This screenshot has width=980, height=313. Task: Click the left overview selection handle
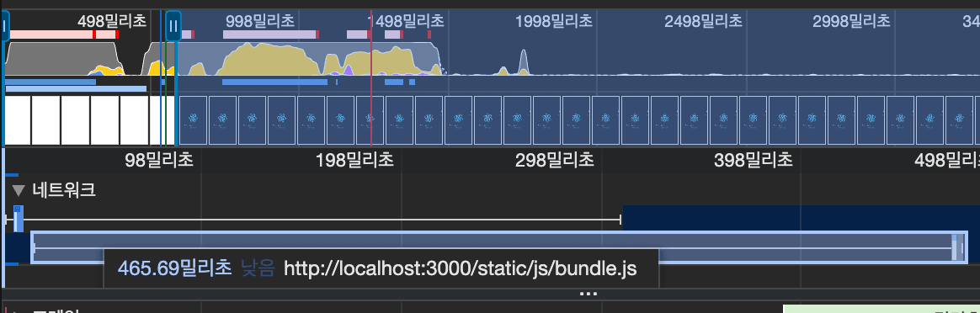click(x=4, y=26)
